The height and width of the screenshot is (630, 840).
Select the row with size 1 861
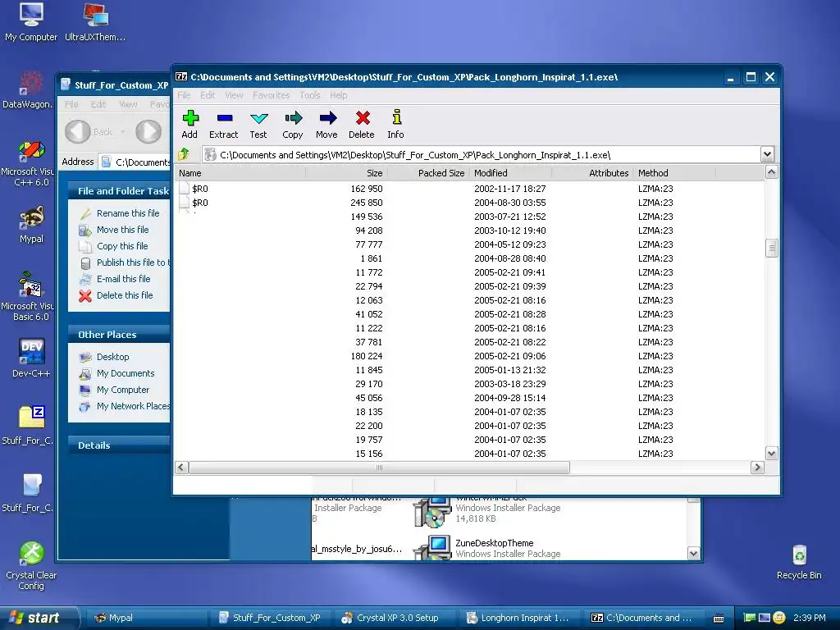click(x=469, y=258)
